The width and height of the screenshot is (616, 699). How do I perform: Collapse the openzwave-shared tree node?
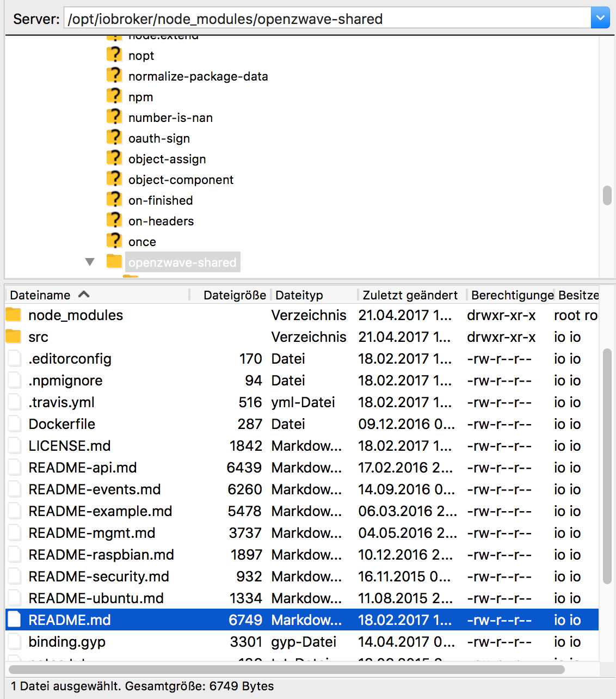[x=90, y=262]
